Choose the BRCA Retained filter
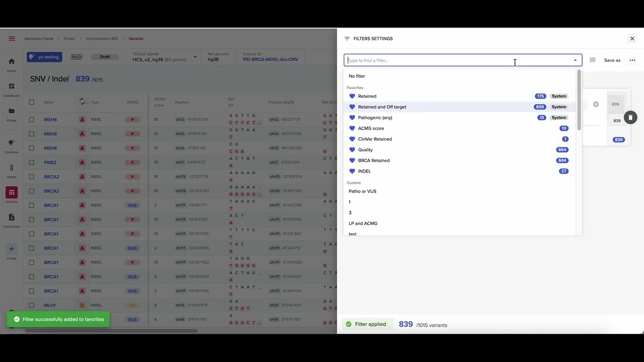Screen dimensions: 644x362 (373, 160)
